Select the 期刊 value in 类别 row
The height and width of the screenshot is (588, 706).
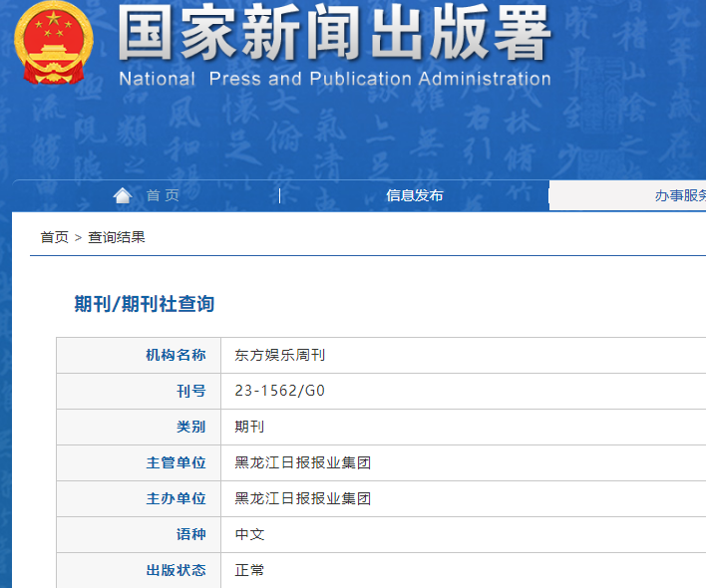[249, 427]
